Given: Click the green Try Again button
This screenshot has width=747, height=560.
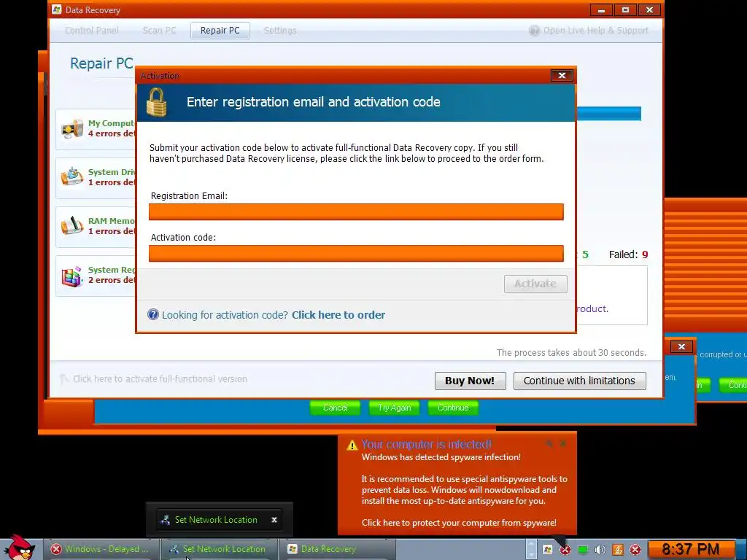Looking at the screenshot, I should [394, 408].
